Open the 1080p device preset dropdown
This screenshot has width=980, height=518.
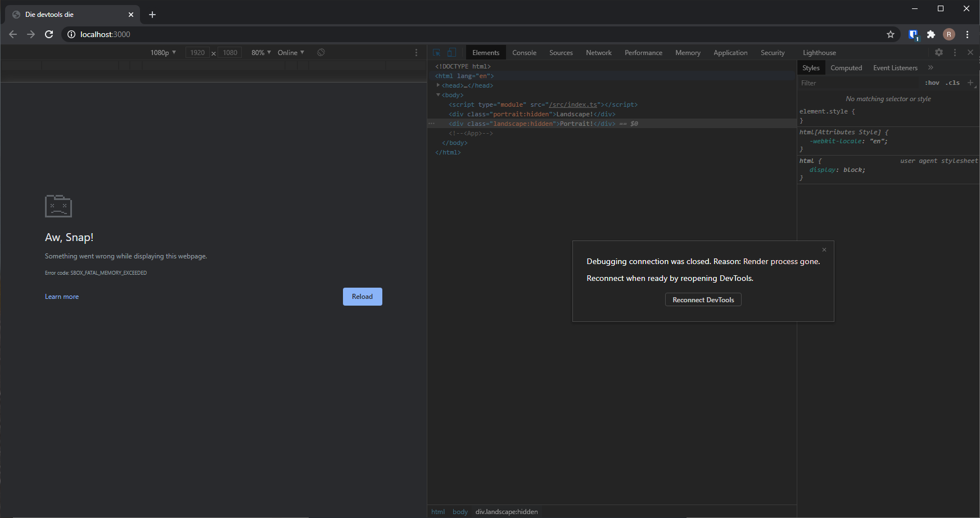coord(162,52)
